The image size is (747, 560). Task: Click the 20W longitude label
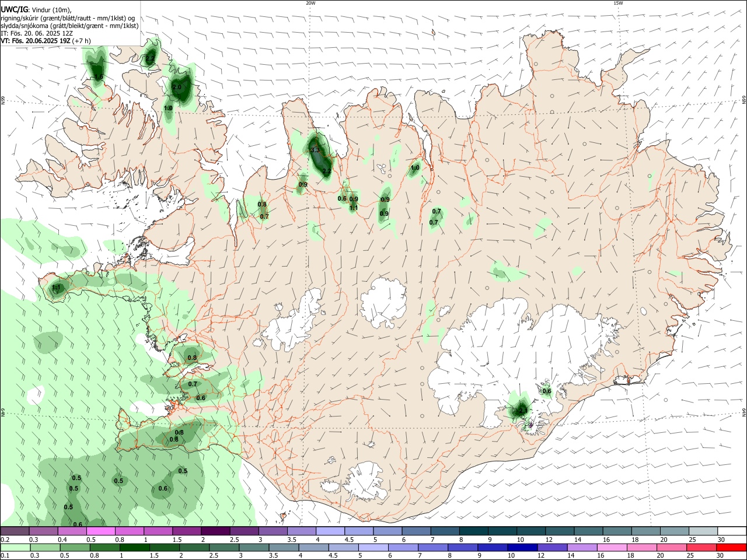(310, 3)
